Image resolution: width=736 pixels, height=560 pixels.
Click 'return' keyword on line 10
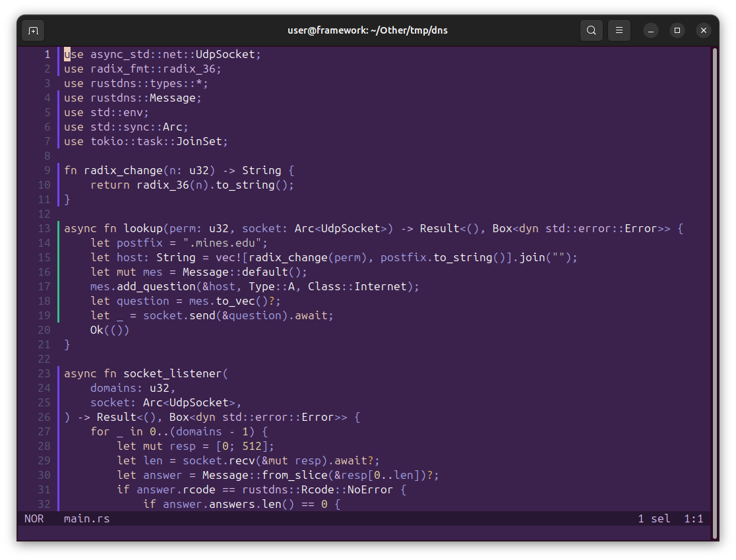tap(110, 185)
